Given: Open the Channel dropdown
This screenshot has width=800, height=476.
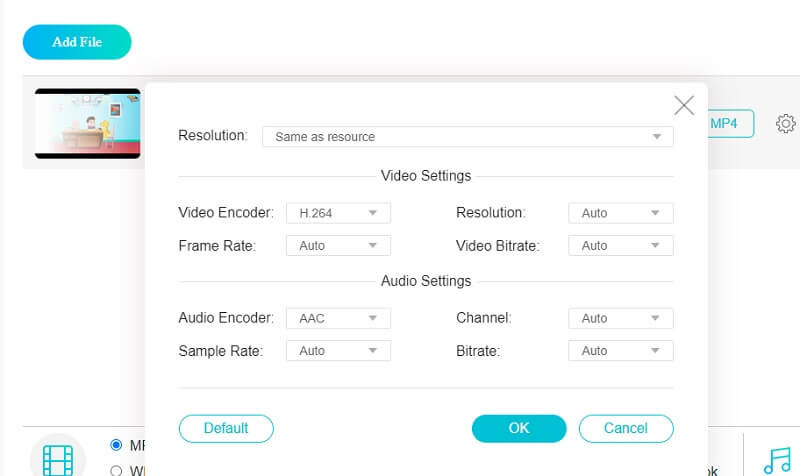Looking at the screenshot, I should (620, 318).
